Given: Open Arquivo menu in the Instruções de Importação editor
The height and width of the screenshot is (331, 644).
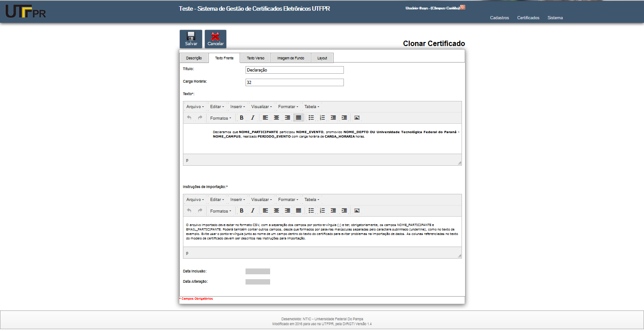Looking at the screenshot, I should click(x=195, y=200).
